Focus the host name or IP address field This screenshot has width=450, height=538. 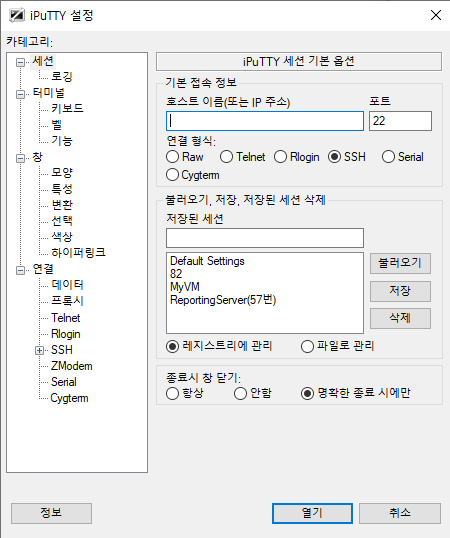pos(265,121)
